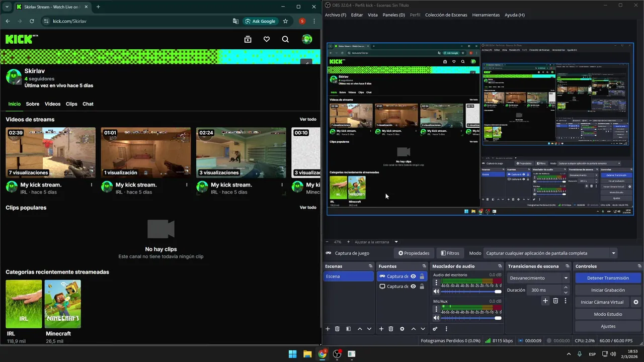Open Herramientas menu in OBS
644x362 pixels.
click(486, 15)
